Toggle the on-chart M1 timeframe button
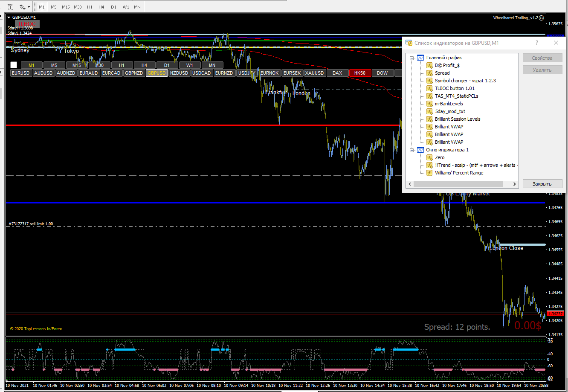Screen dimensions: 568x392 [32, 65]
